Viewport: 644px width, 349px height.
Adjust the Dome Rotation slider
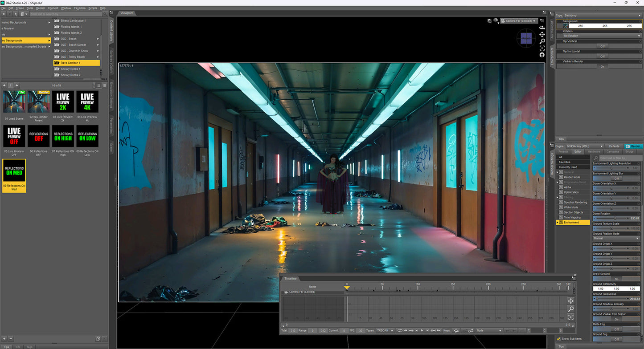(x=617, y=218)
